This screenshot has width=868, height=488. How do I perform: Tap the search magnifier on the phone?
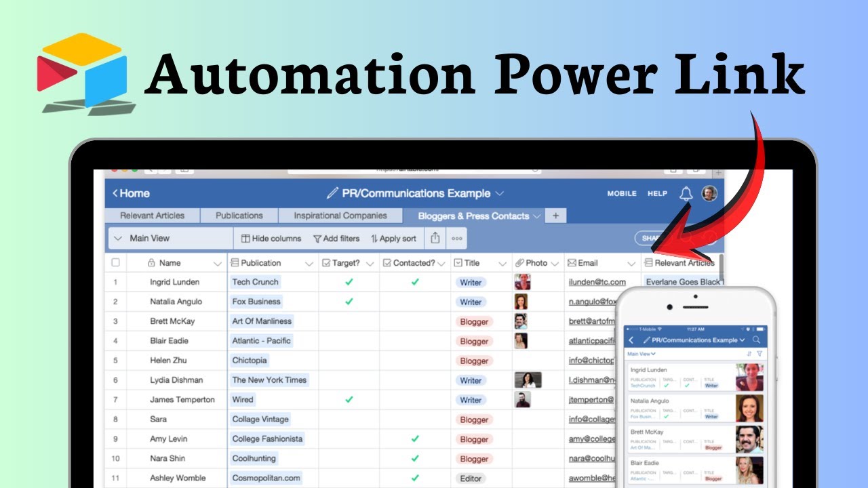coord(757,340)
